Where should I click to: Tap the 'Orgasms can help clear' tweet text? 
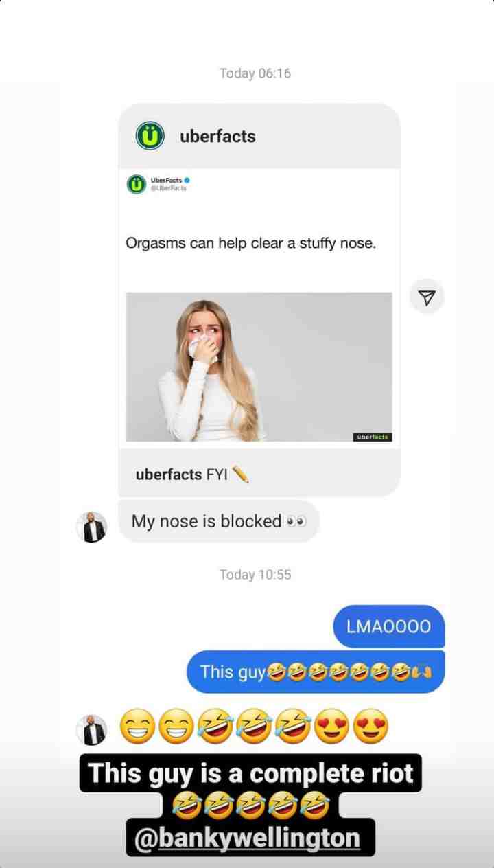click(251, 243)
